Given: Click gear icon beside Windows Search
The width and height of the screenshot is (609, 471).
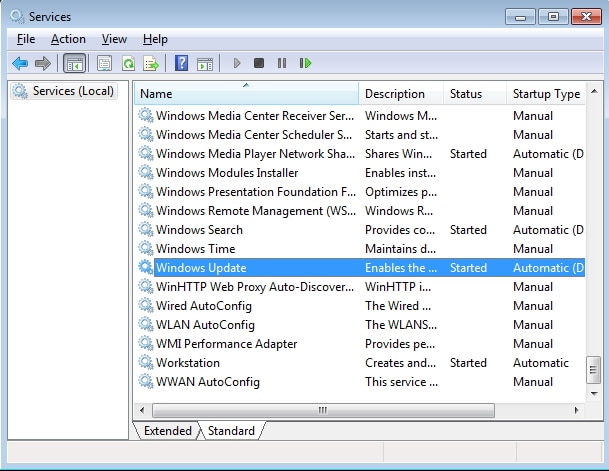Looking at the screenshot, I should tap(146, 229).
